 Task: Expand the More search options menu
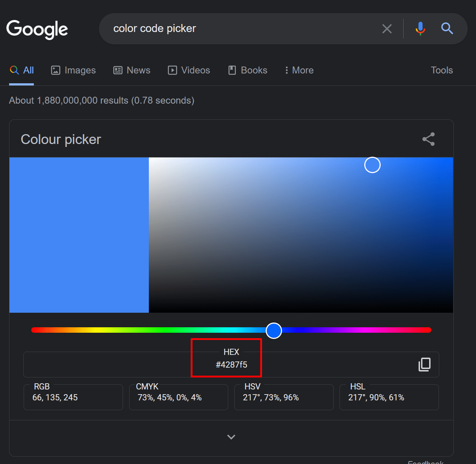(299, 70)
